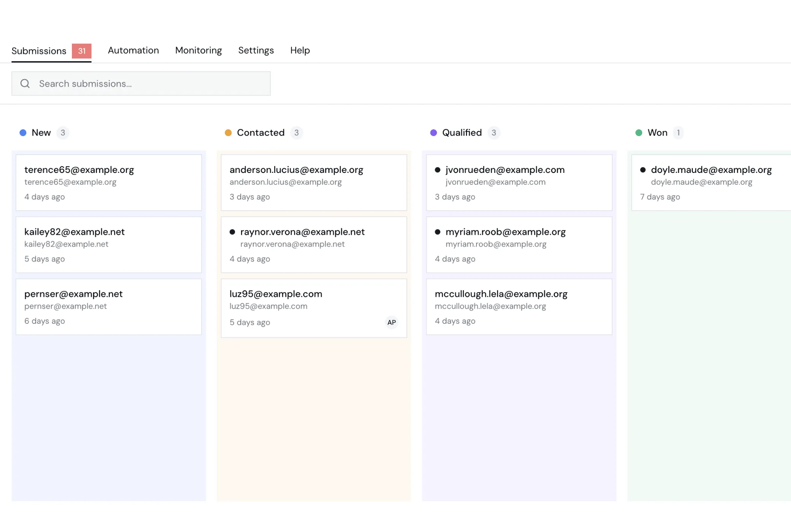
Task: Click the red 31 submissions badge
Action: pyautogui.click(x=82, y=51)
